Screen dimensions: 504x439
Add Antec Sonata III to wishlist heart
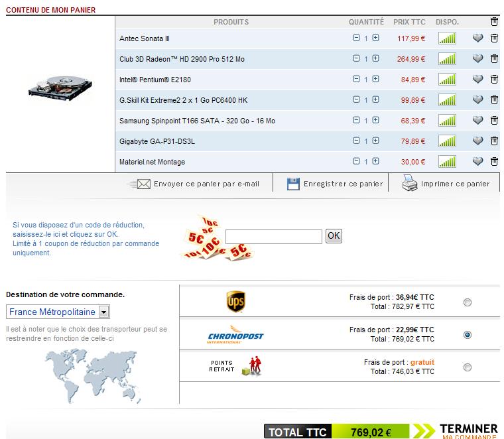pyautogui.click(x=478, y=38)
